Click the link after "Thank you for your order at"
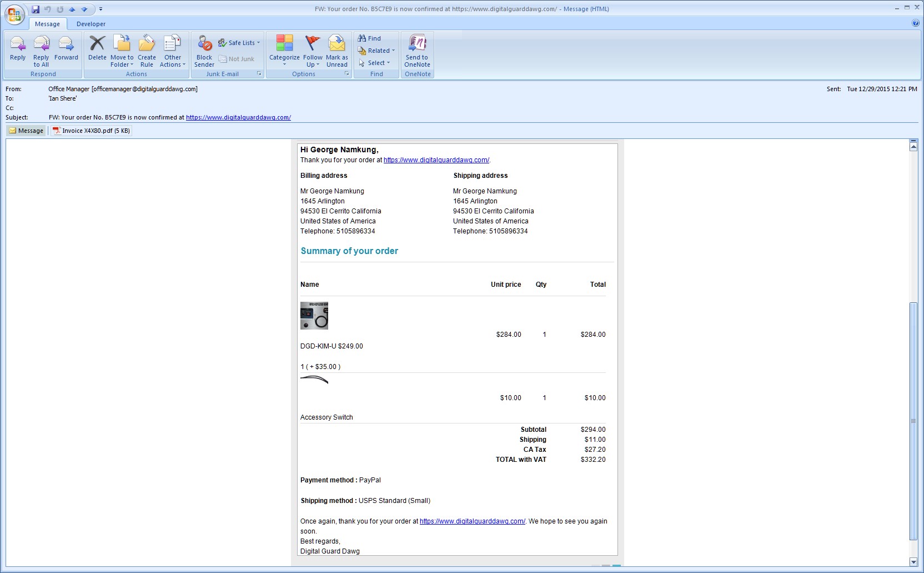Image resolution: width=924 pixels, height=573 pixels. [x=436, y=160]
